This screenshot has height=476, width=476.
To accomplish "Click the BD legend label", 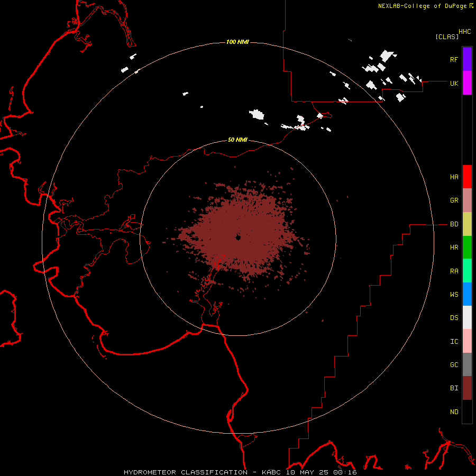I will [x=454, y=224].
